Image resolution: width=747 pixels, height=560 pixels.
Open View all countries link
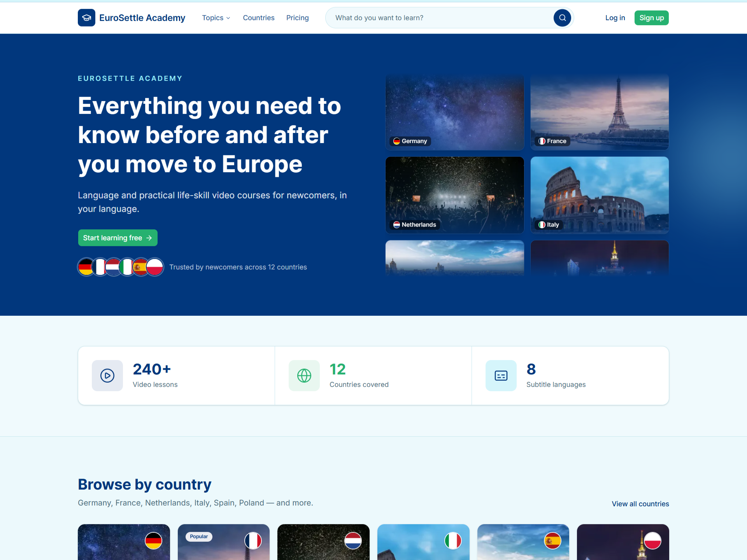(x=640, y=504)
